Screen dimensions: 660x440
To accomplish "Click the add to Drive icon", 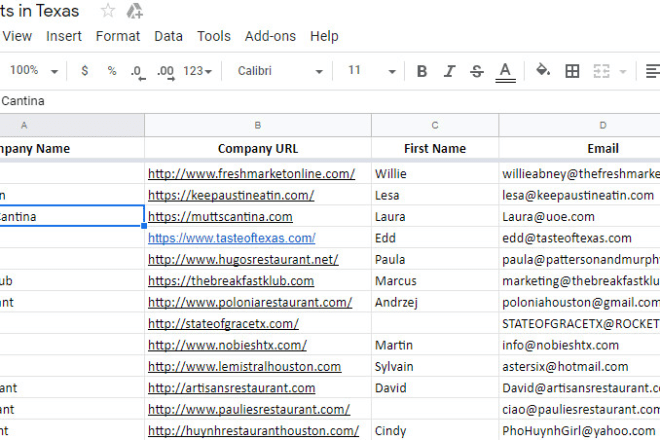I will coord(135,11).
